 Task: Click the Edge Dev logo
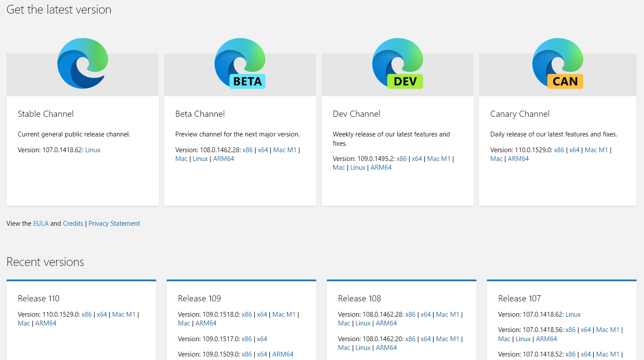[x=398, y=63]
